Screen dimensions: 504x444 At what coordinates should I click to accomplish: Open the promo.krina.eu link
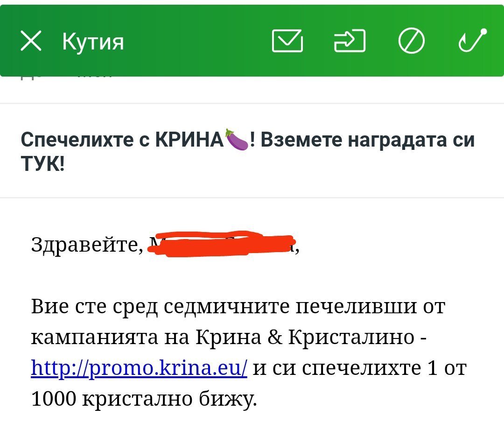pyautogui.click(x=139, y=368)
